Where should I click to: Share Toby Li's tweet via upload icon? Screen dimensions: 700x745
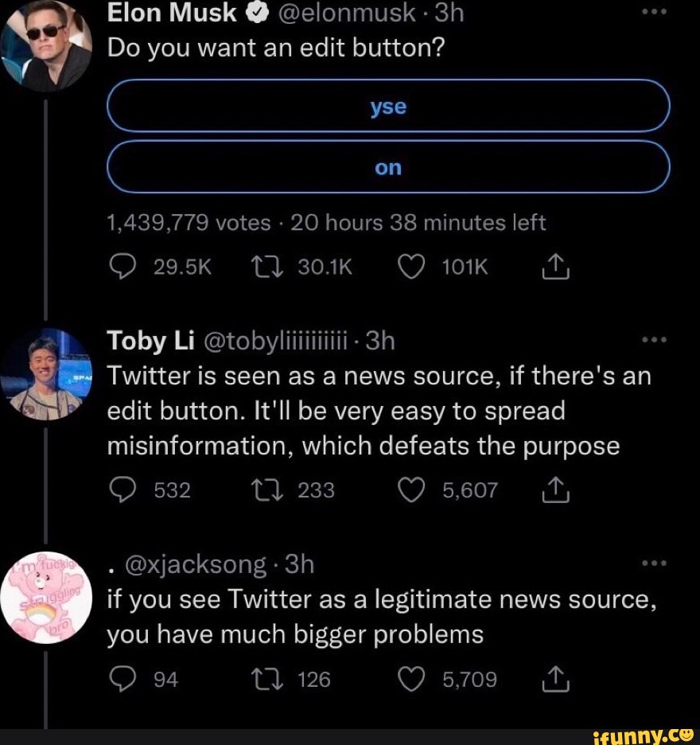coord(555,490)
